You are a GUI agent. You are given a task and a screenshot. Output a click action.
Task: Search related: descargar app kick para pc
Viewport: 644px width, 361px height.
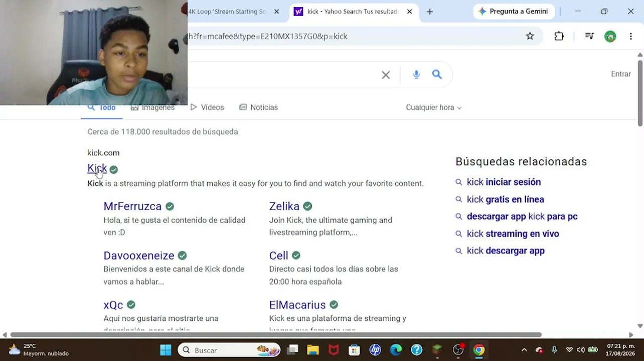522,217
